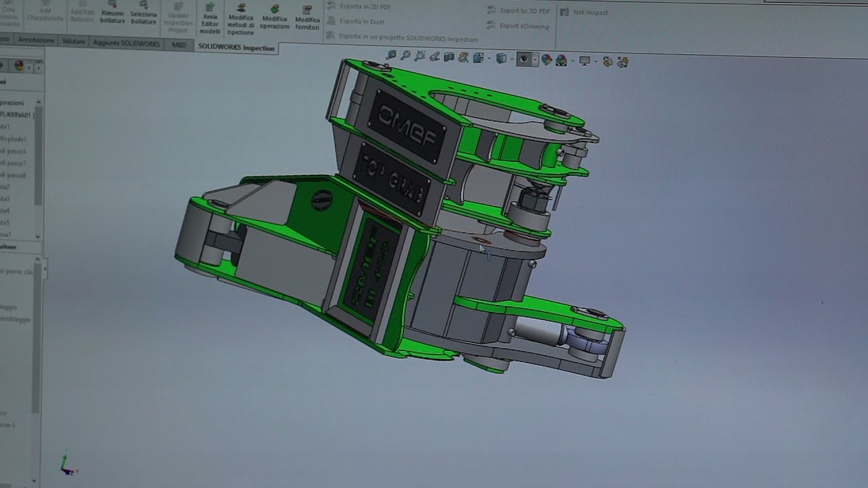This screenshot has width=868, height=488.
Task: Select the PL400NA01 configuration item
Action: click(15, 115)
